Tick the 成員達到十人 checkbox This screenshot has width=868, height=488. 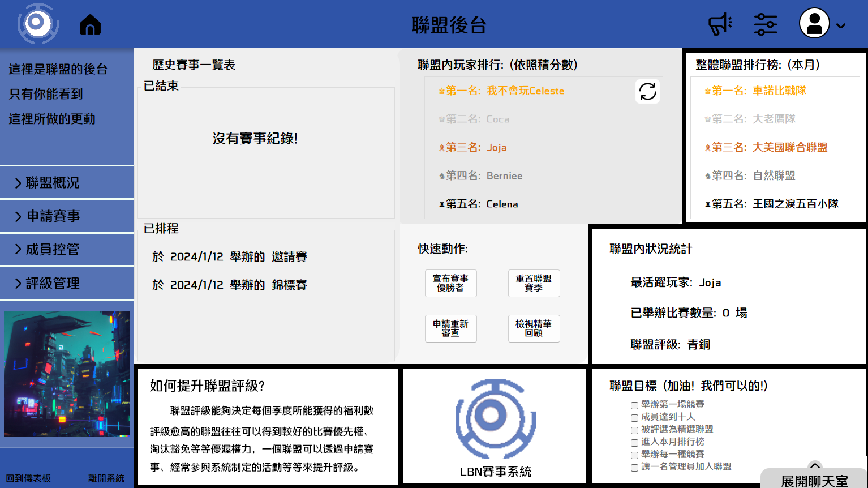click(634, 418)
